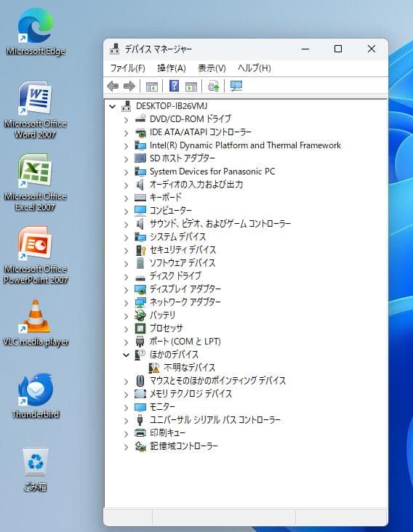Select the DESKTOP-IB26VMJ computer name
Image resolution: width=413 pixels, height=532 pixels.
pyautogui.click(x=172, y=106)
